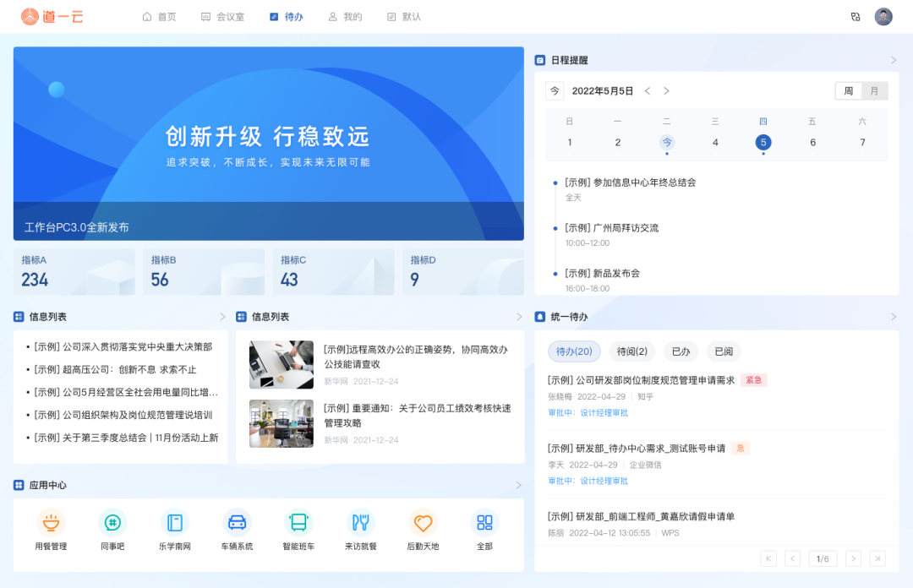This screenshot has height=588, width=913.
Task: Click the 创新升级 行稳致远 banner
Action: click(x=269, y=144)
